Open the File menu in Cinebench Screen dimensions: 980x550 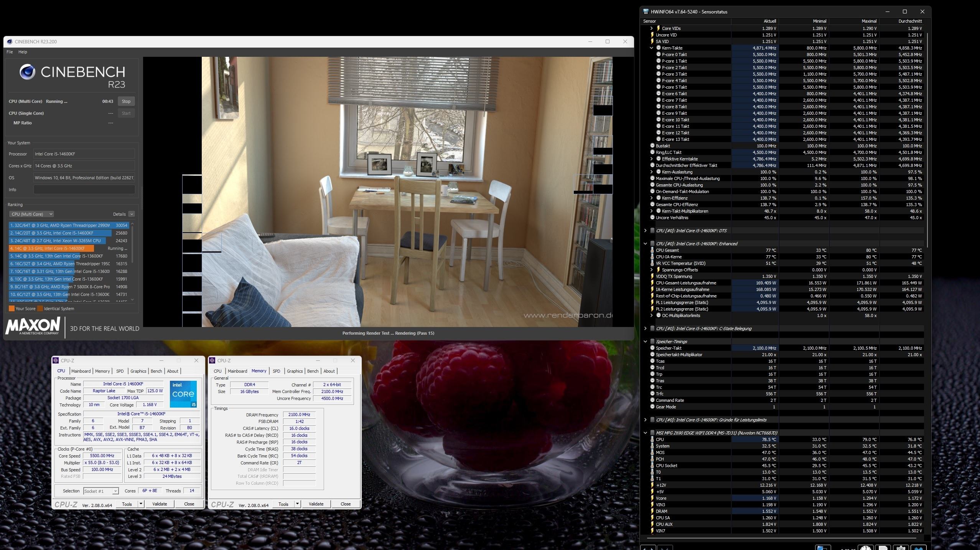(x=10, y=52)
